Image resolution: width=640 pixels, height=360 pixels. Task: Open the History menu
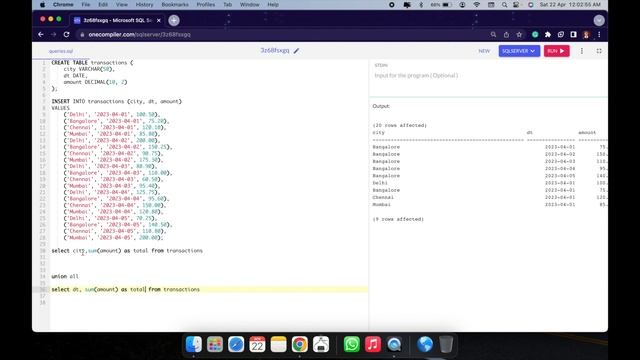point(144,4)
